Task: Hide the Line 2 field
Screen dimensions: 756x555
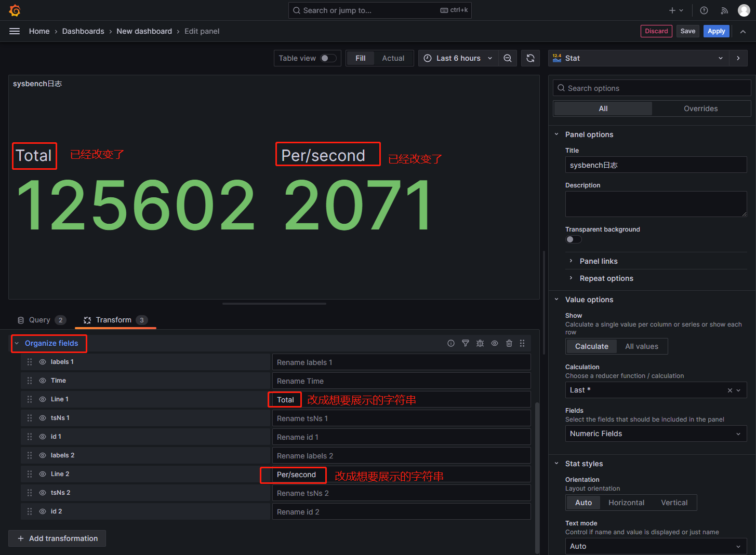Action: [43, 474]
